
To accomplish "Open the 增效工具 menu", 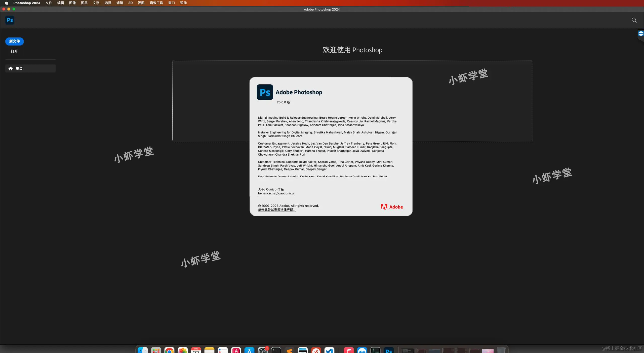I will coord(156,3).
